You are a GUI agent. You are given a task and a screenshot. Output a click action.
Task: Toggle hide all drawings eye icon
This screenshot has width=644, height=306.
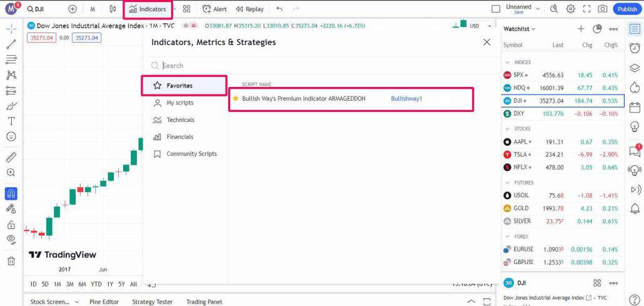(11, 240)
